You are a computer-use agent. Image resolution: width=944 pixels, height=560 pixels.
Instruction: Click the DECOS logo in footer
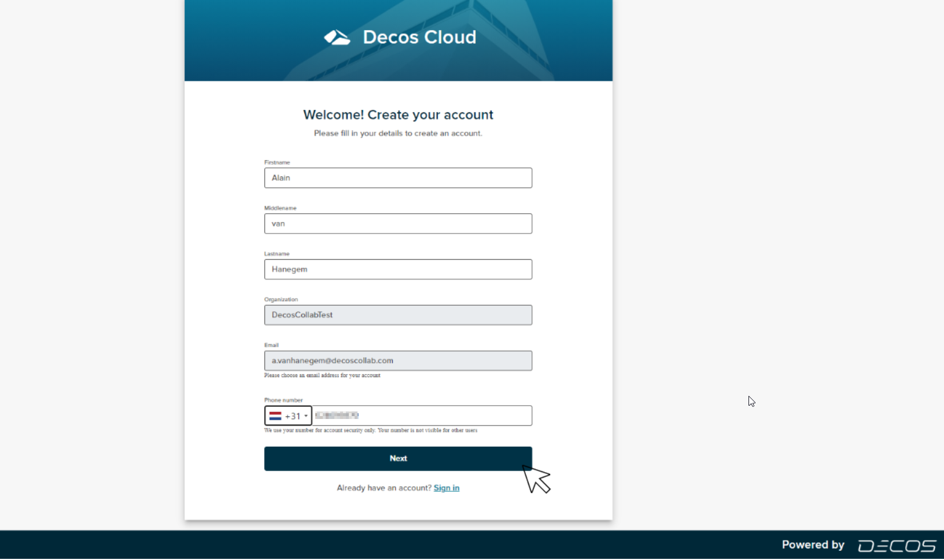coord(897,546)
